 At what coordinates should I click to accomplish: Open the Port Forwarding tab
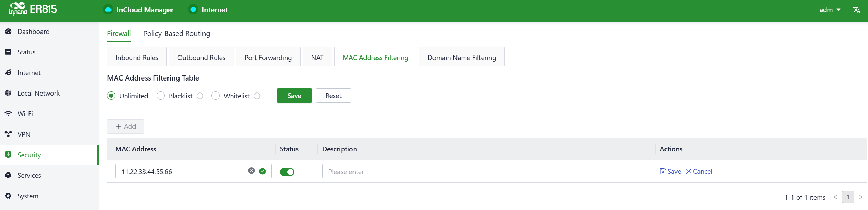(x=268, y=58)
